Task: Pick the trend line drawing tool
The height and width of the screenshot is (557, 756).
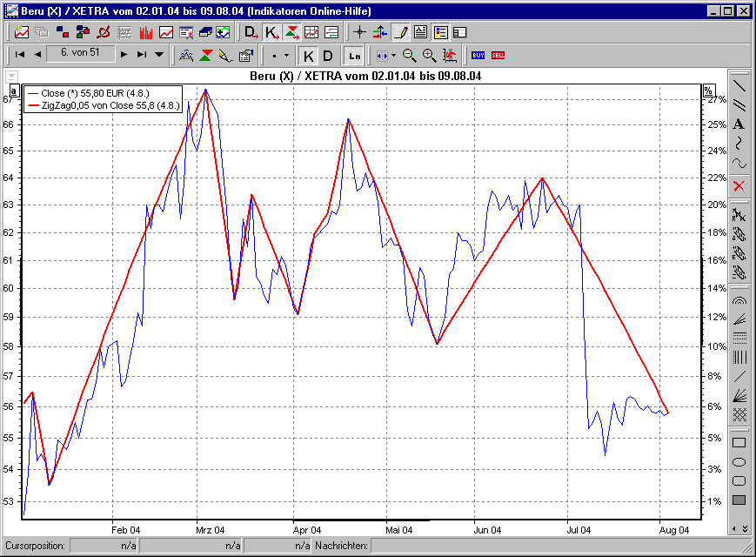Action: tap(739, 85)
